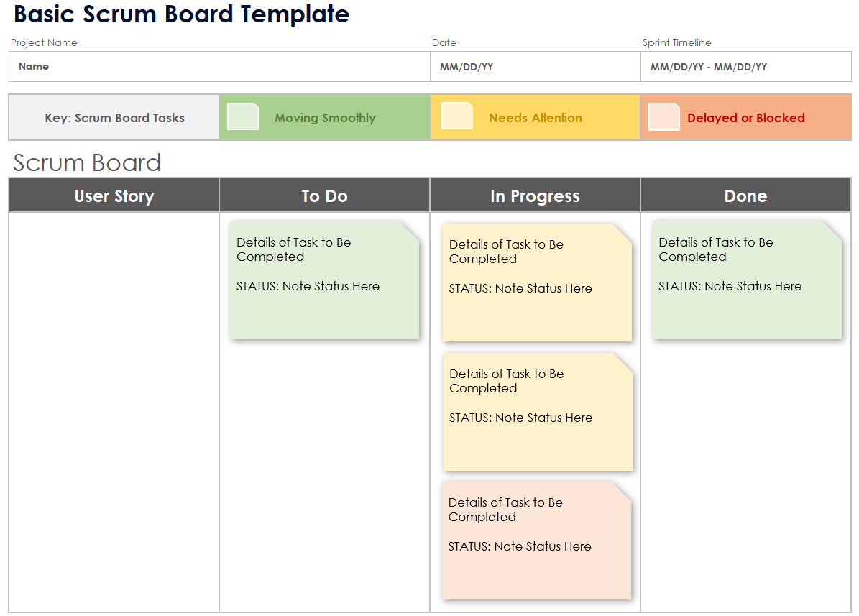Click the green Moving Smoothly note icon
The height and width of the screenshot is (616, 859).
pos(242,116)
